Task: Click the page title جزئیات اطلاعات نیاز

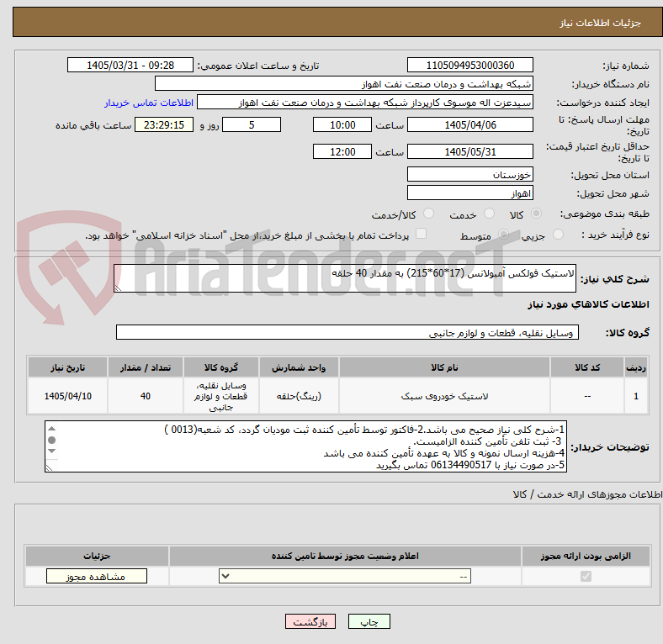Action: (x=601, y=23)
